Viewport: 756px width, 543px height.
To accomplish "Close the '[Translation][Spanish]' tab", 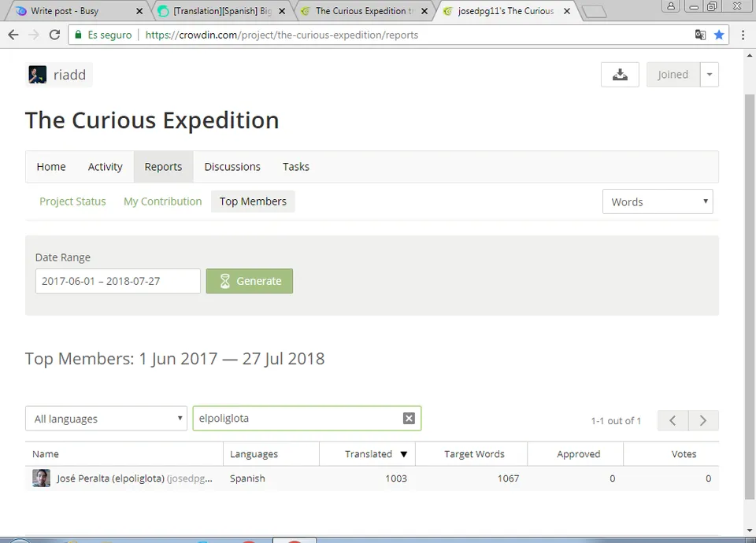I will tap(282, 11).
